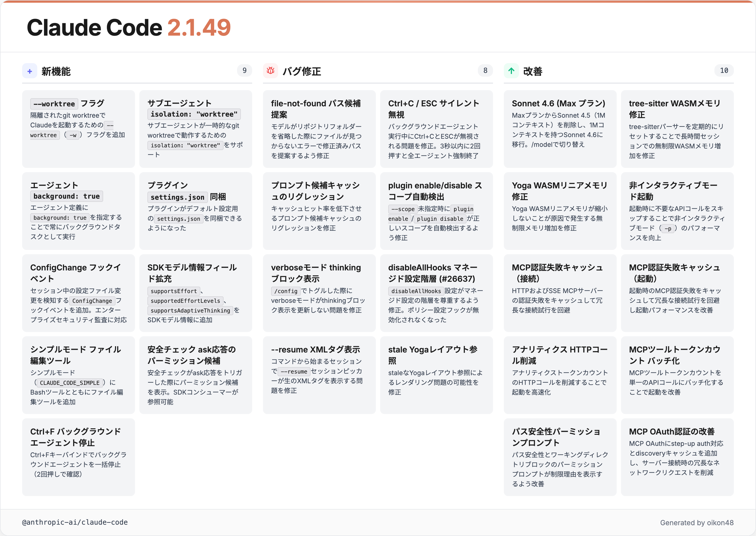
Task: Click the count badge 8 for バグ修正
Action: pyautogui.click(x=485, y=71)
